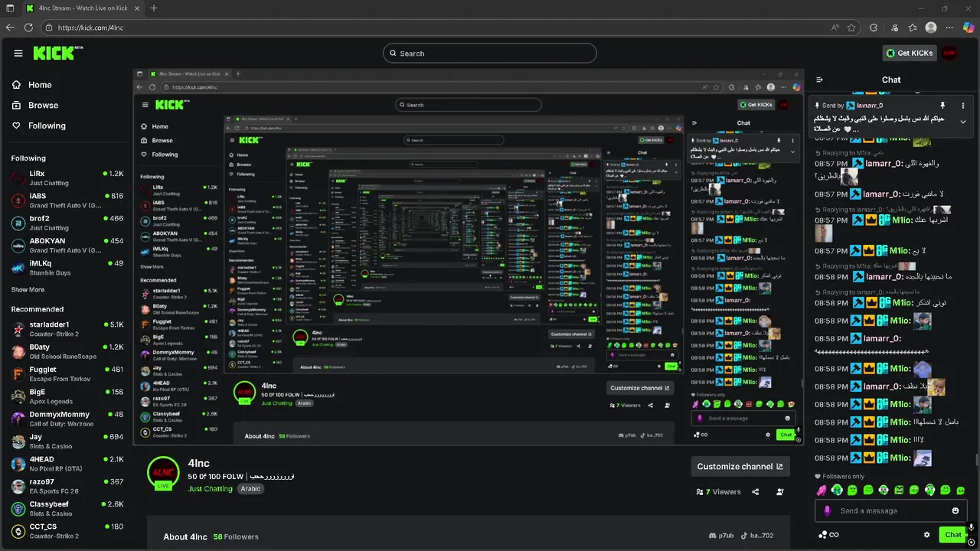Open the TikTok link ba..702
This screenshot has height=551, width=980.
(756, 536)
